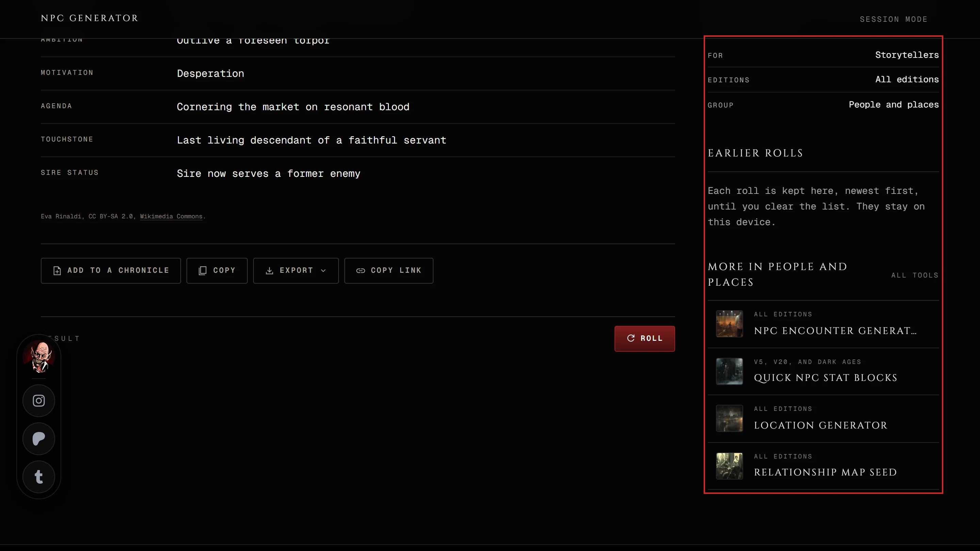
Task: Open the Wikimedia Commons link
Action: 171,216
